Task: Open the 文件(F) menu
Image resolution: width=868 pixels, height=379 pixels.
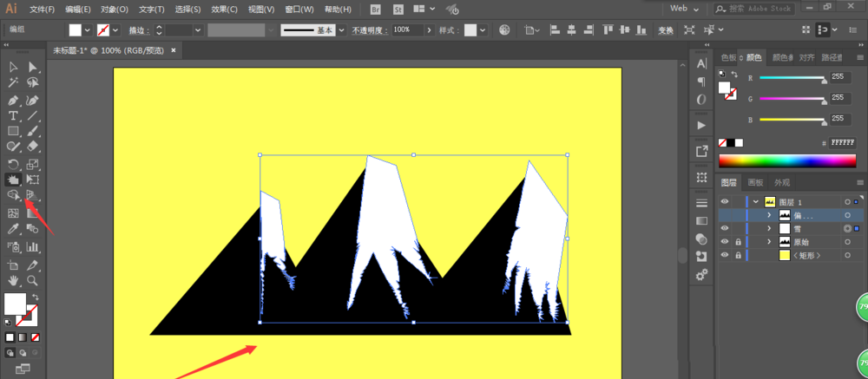Action: [x=42, y=10]
